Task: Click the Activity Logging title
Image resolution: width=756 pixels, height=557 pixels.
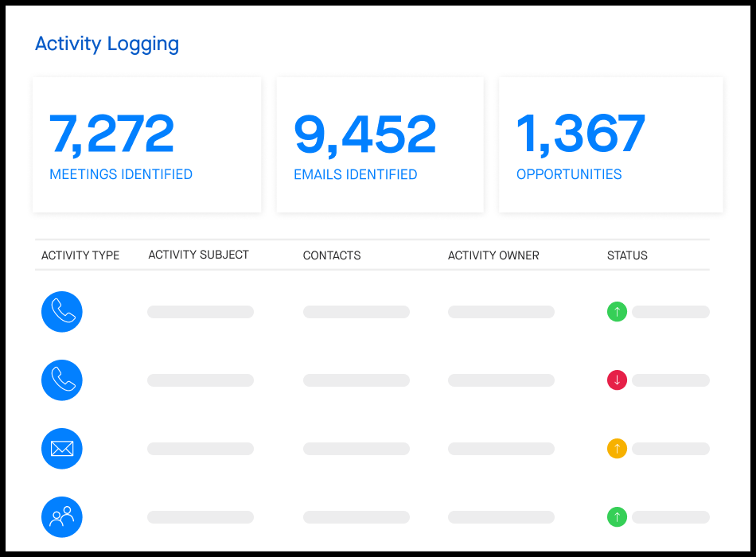Action: coord(107,44)
